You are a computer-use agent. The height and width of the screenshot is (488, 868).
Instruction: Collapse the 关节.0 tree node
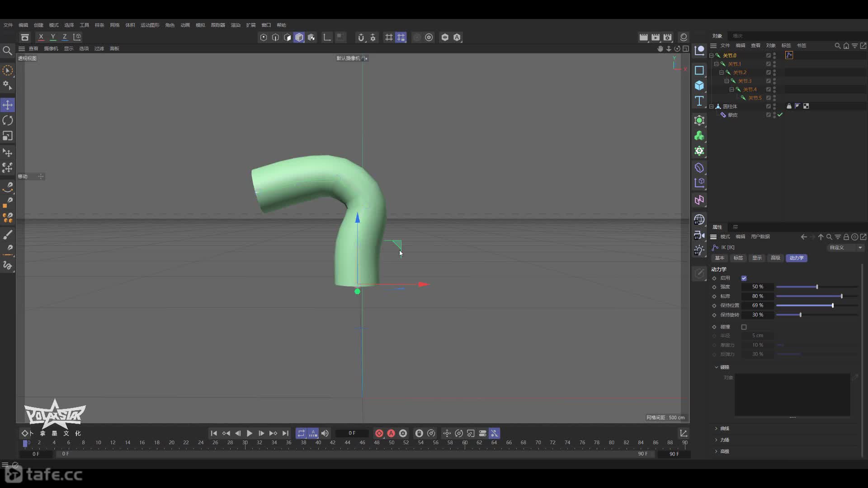pyautogui.click(x=712, y=56)
